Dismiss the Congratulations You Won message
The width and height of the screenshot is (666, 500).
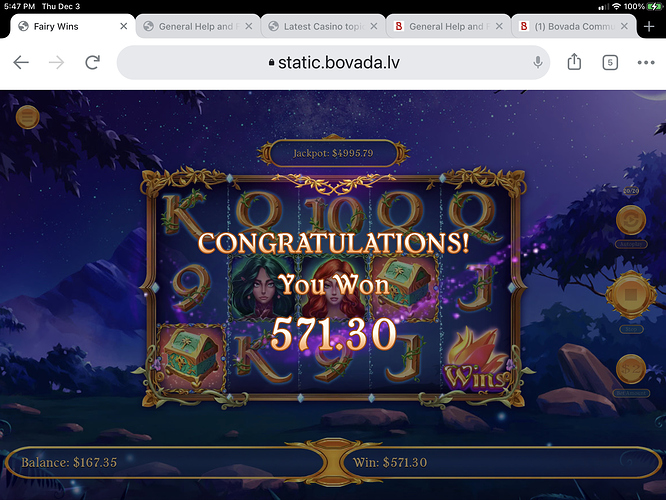coord(333,292)
